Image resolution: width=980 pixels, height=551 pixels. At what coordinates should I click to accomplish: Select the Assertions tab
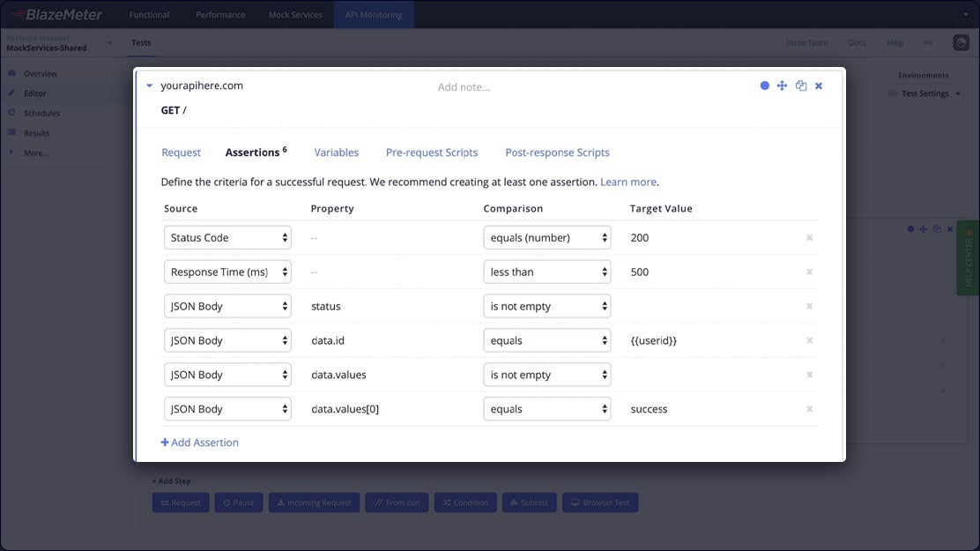click(256, 152)
